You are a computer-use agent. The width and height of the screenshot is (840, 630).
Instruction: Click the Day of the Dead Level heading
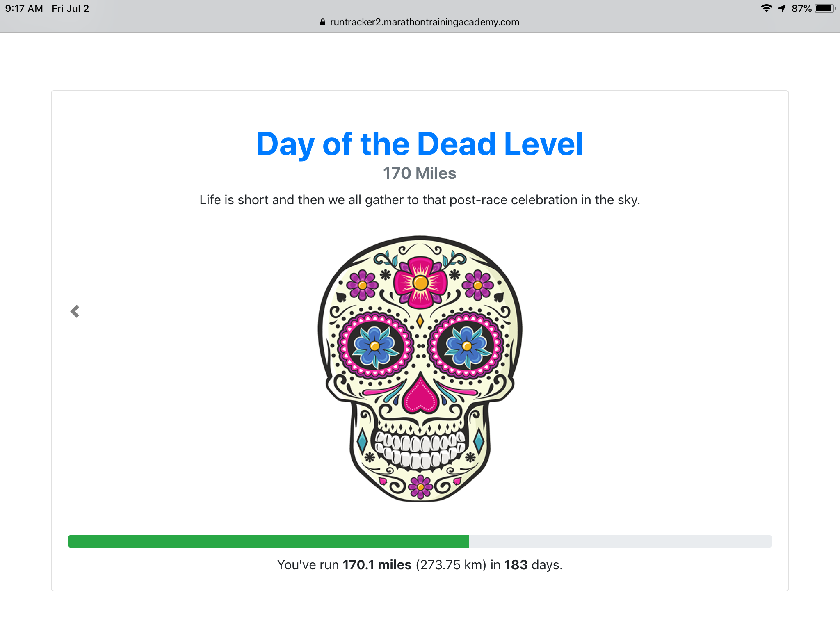(x=419, y=144)
